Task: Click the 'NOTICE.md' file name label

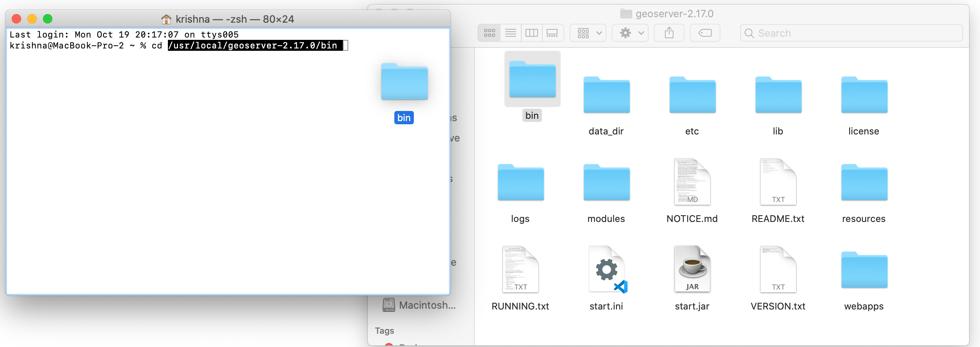Action: 692,219
